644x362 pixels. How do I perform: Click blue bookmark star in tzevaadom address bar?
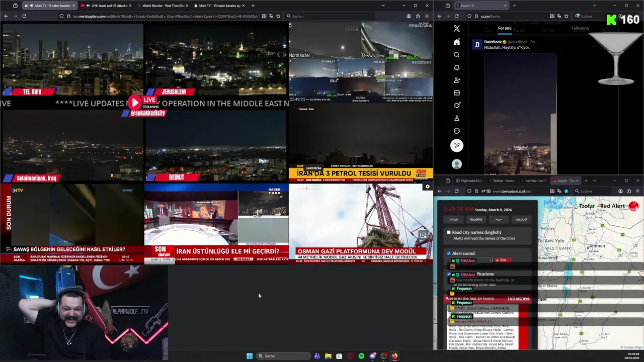(566, 191)
